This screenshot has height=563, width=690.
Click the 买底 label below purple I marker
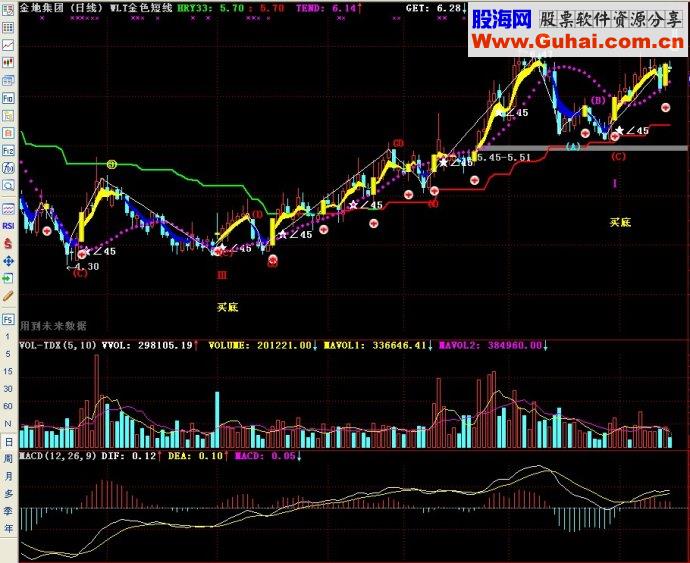[x=620, y=222]
